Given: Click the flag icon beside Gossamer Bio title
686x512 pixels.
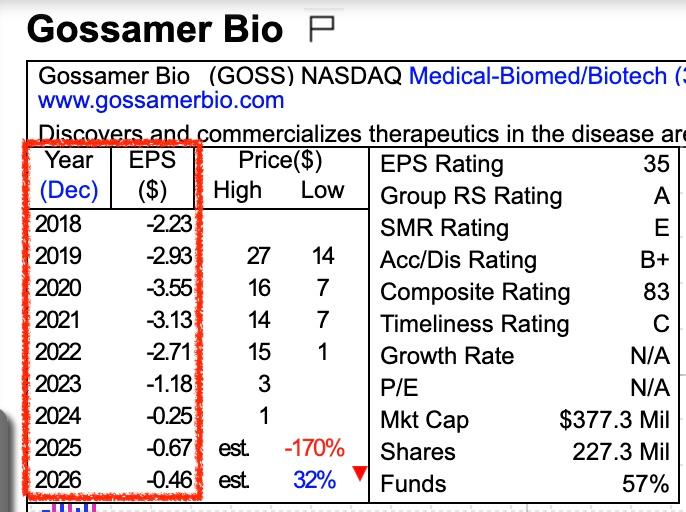Looking at the screenshot, I should point(322,29).
